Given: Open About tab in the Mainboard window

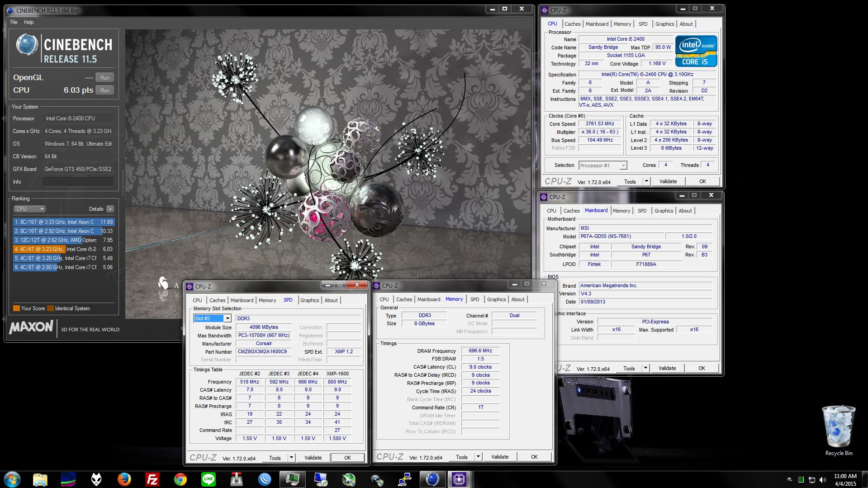Looking at the screenshot, I should pyautogui.click(x=685, y=211).
